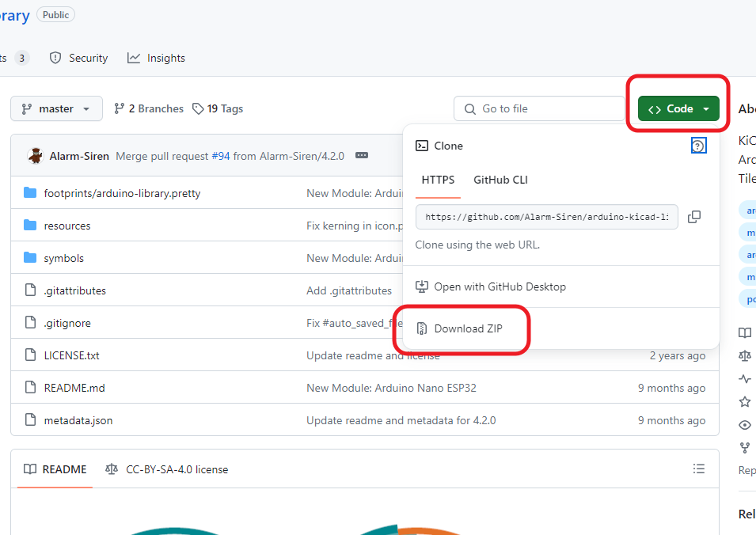This screenshot has width=756, height=535.
Task: Click the sidebar license scales icon
Action: [745, 355]
